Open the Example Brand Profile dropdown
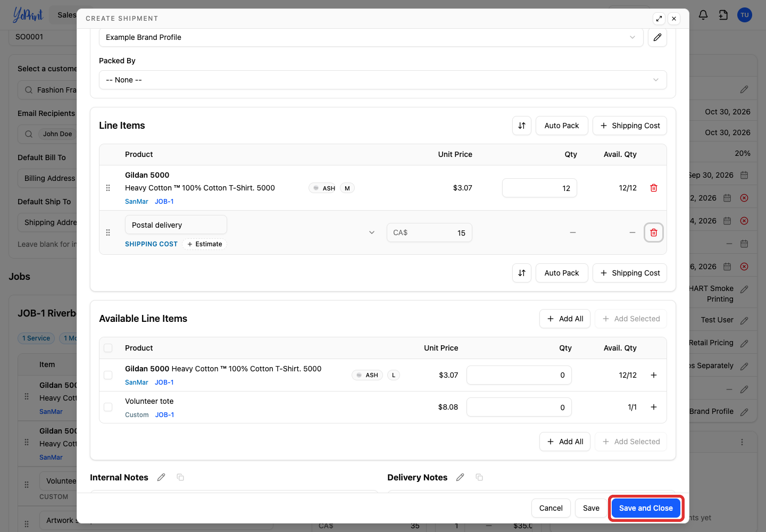 pyautogui.click(x=371, y=37)
